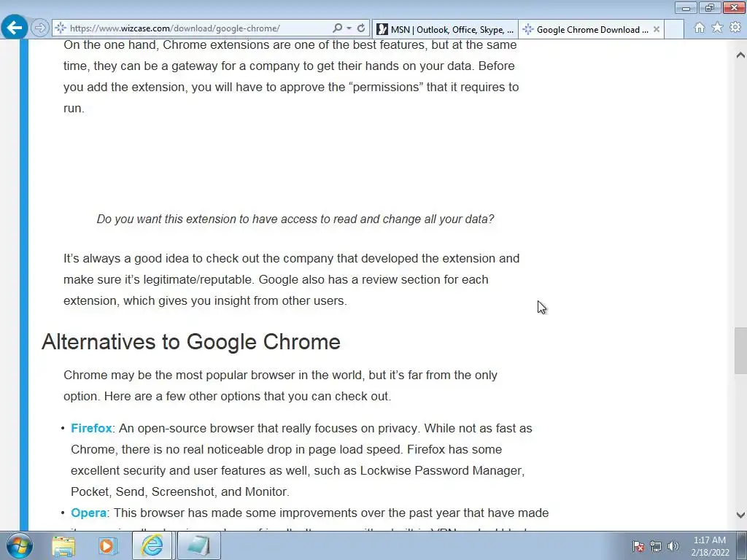Image resolution: width=747 pixels, height=560 pixels.
Task: Open a new blank tab
Action: click(673, 29)
